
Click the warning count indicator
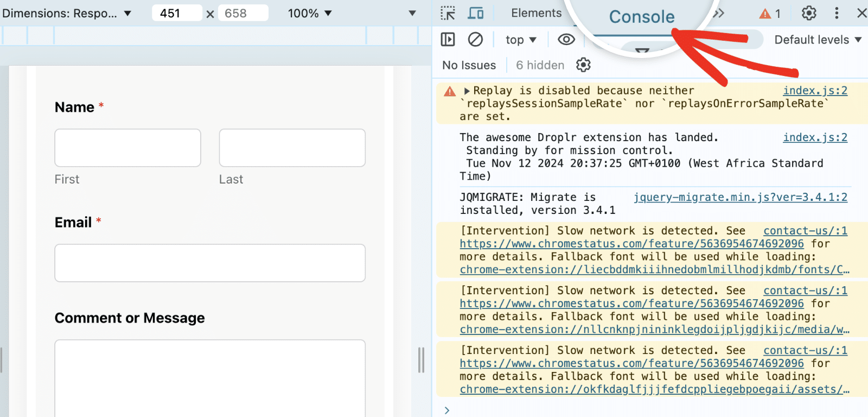coord(770,14)
